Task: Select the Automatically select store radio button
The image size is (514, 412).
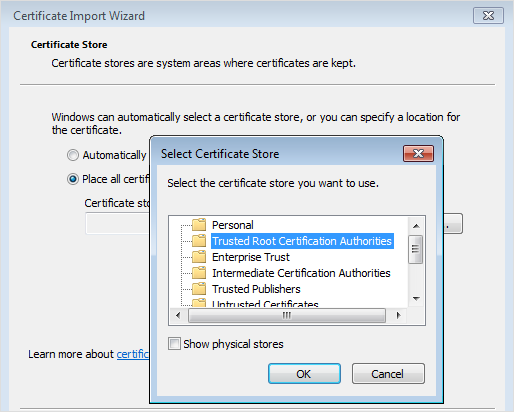Action: click(x=73, y=155)
